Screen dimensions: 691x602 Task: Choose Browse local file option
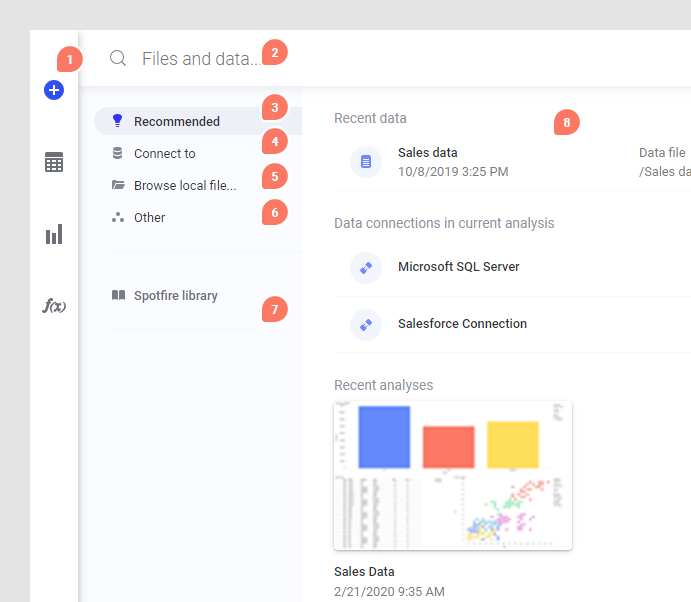point(185,185)
